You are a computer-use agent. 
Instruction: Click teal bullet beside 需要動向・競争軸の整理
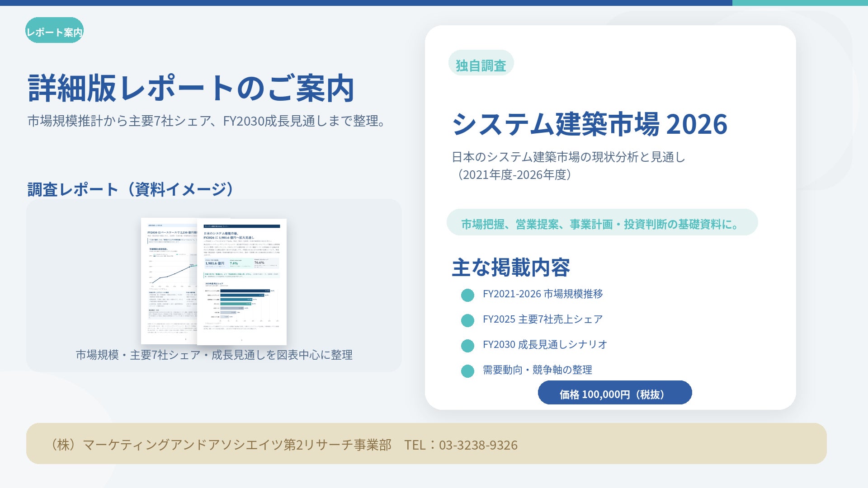[467, 371]
